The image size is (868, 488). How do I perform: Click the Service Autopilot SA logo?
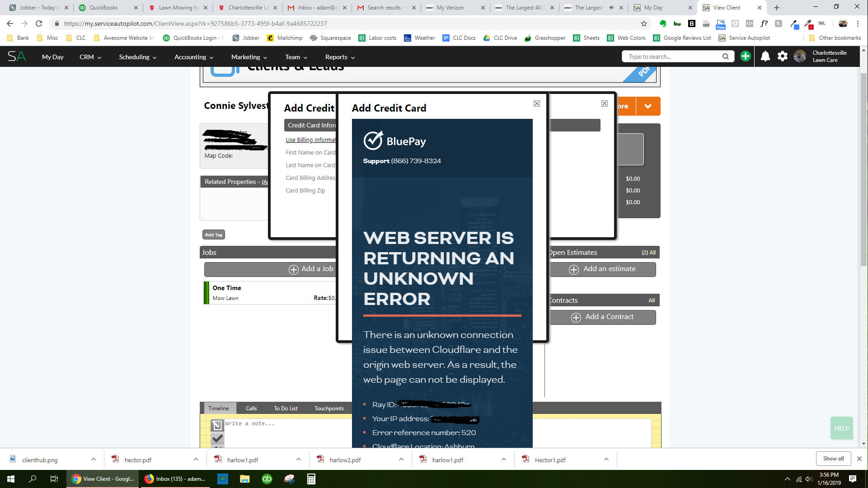[17, 56]
